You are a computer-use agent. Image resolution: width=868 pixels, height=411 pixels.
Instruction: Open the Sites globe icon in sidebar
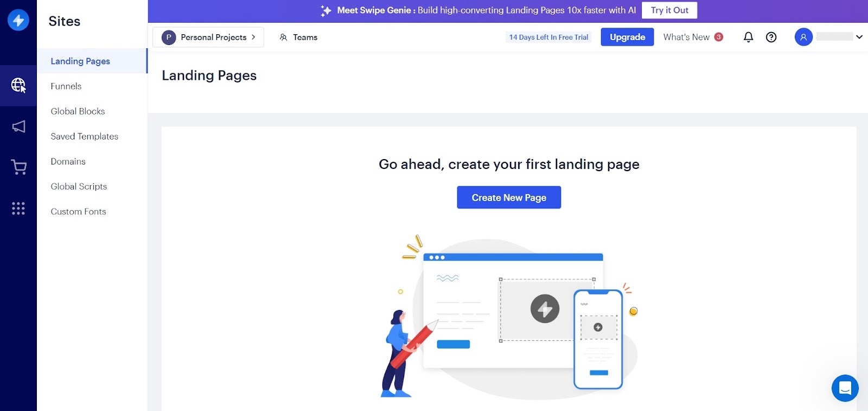(x=18, y=85)
